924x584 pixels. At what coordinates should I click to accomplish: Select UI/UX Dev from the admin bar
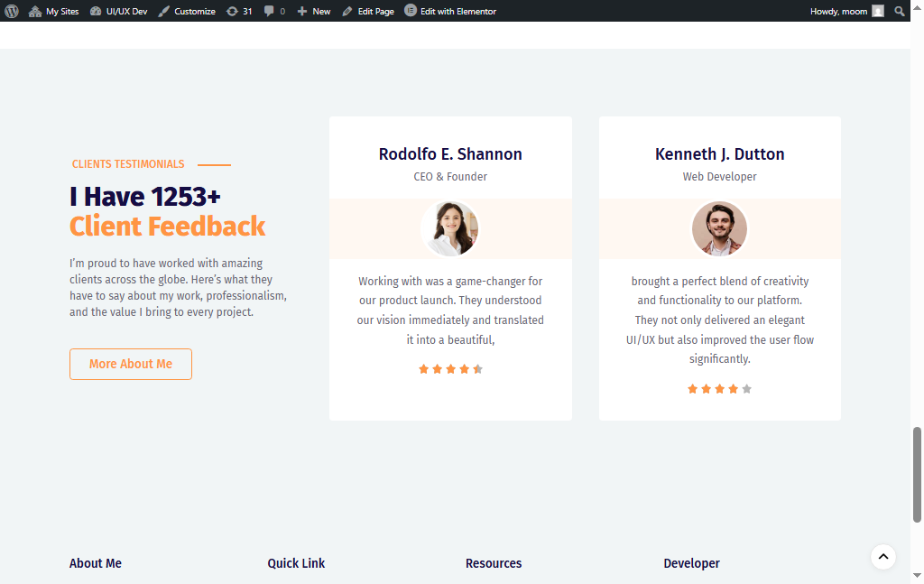tap(119, 11)
